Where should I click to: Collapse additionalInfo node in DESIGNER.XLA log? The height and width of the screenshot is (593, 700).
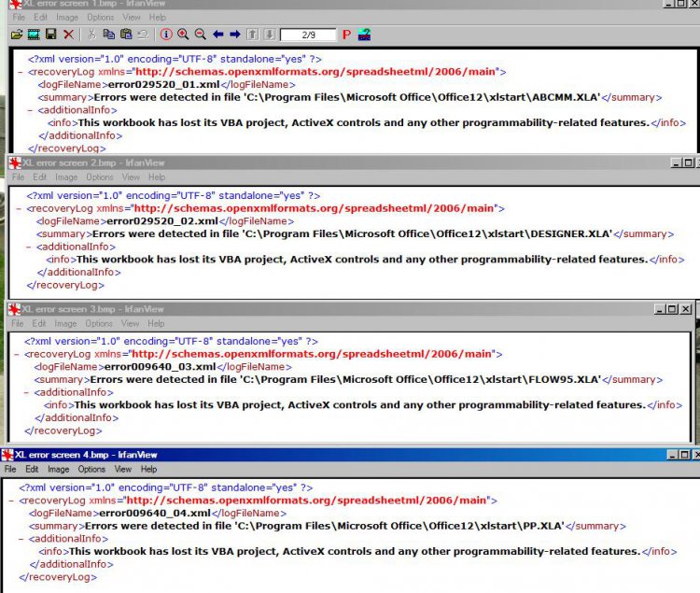tap(28, 247)
